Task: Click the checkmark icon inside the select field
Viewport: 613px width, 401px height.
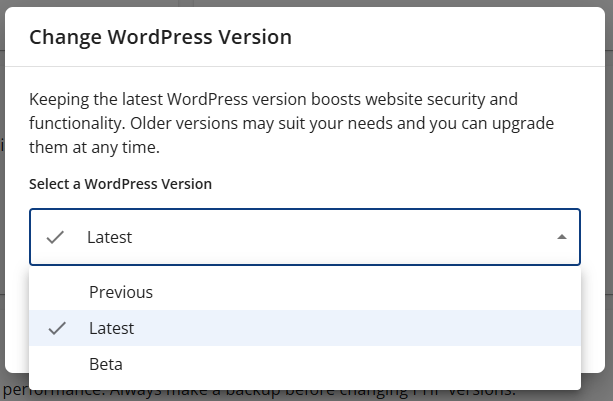Action: (x=57, y=237)
